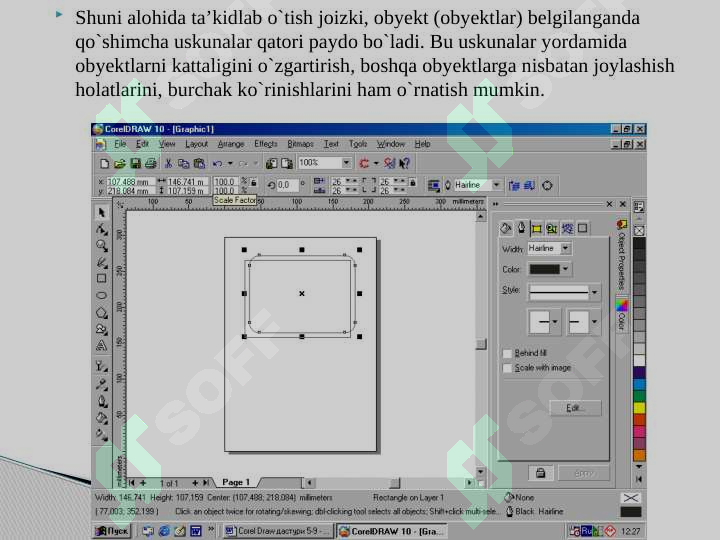Select the Interactive Fill tool
Screen dimensions: 720x540
(102, 434)
